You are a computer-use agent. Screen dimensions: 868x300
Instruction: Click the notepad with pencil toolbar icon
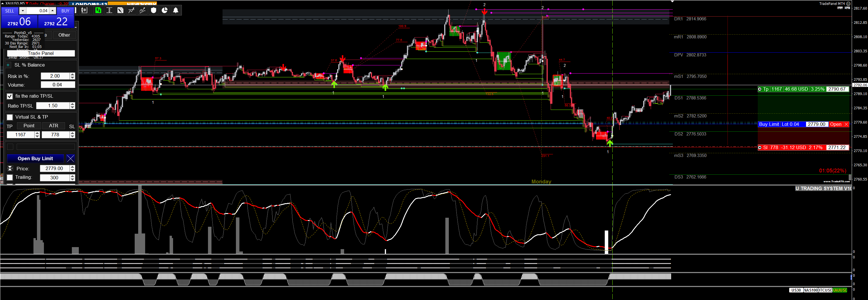[x=120, y=10]
